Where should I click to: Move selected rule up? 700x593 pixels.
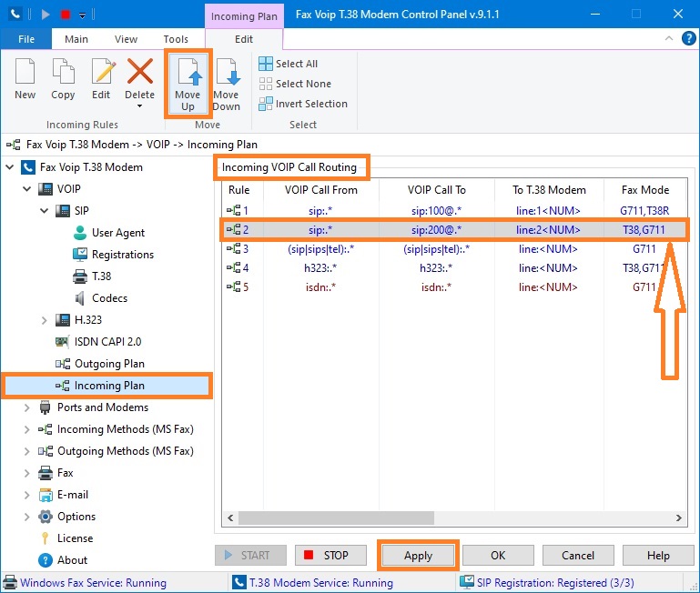coord(188,84)
